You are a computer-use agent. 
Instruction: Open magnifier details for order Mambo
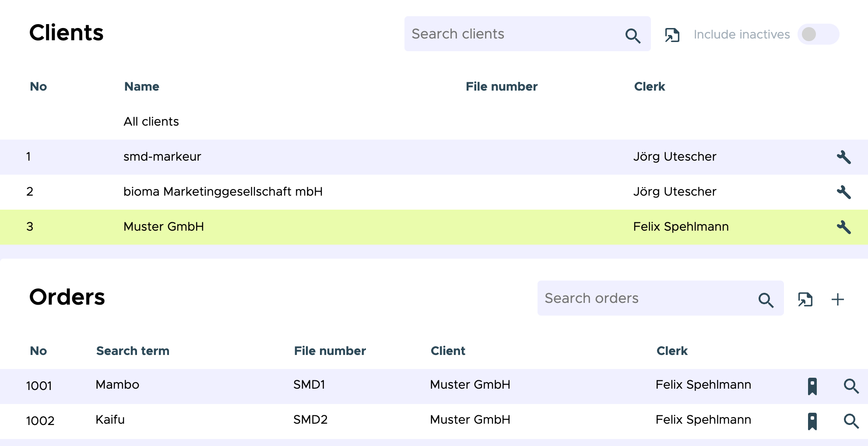[x=851, y=386]
